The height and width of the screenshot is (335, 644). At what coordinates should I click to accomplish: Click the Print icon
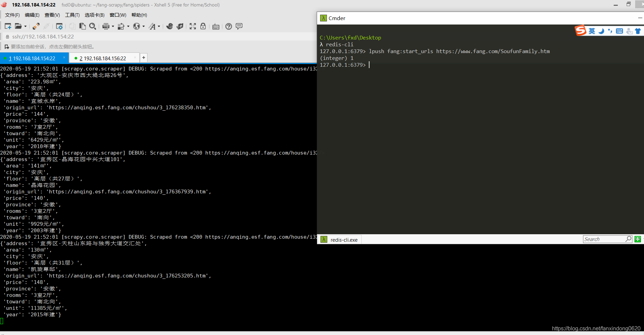106,26
